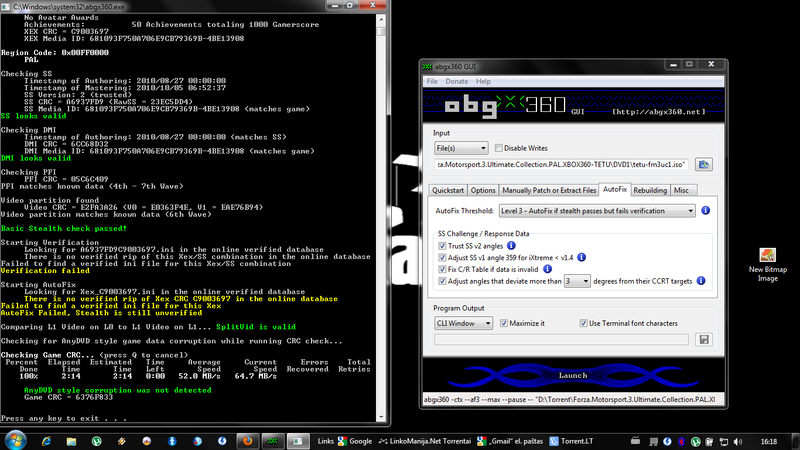Click the Torrent.LT bookmark link in taskbar

[x=571, y=441]
